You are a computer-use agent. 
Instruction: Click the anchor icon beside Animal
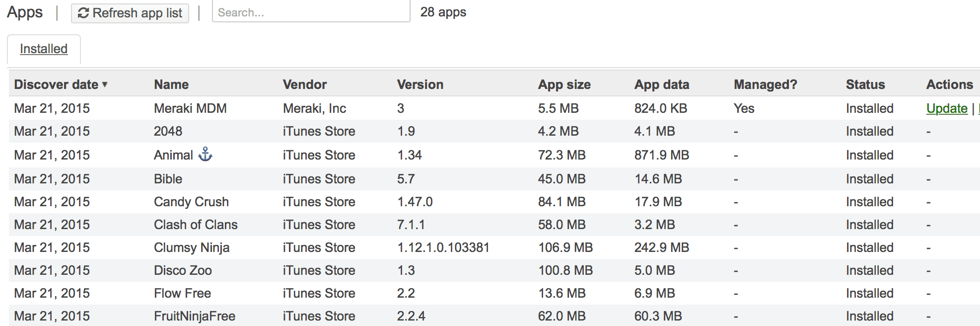[x=205, y=155]
